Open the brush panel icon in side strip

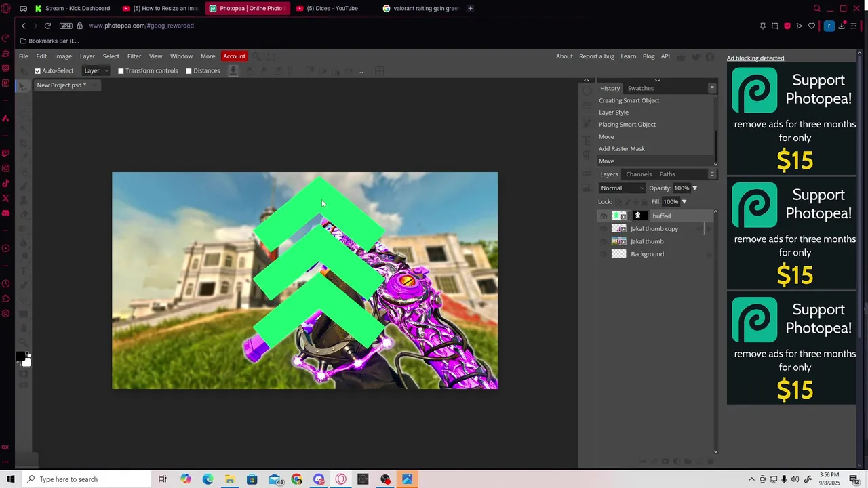point(587,123)
